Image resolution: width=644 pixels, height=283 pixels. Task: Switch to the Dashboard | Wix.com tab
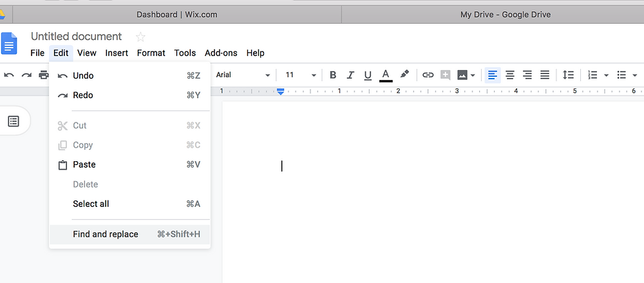176,15
